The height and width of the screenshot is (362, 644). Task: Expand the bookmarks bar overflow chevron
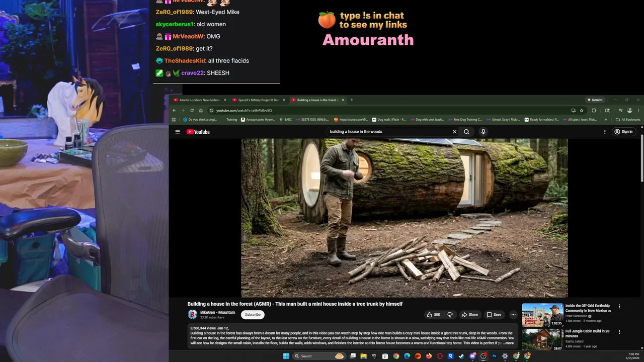(605, 120)
